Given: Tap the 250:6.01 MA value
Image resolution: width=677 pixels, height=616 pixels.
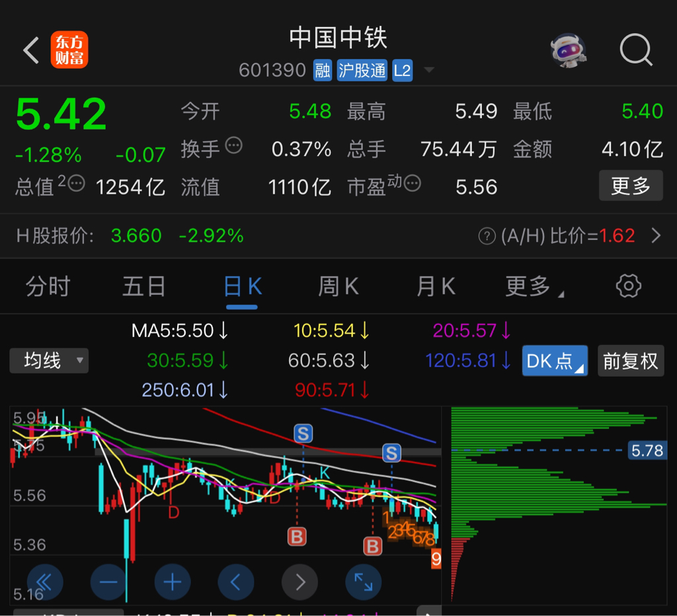Looking at the screenshot, I should 185,391.
